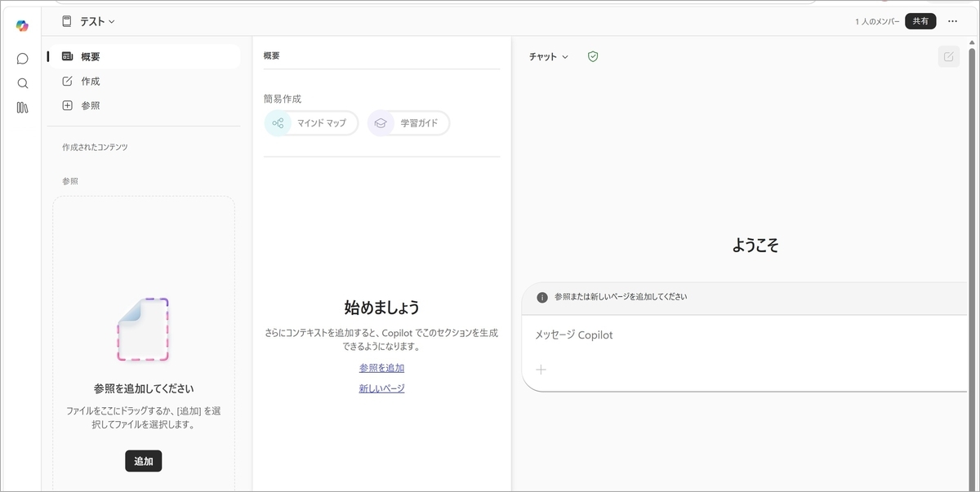The height and width of the screenshot is (492, 980).
Task: Select the 作成 item in sidebar
Action: click(x=144, y=81)
